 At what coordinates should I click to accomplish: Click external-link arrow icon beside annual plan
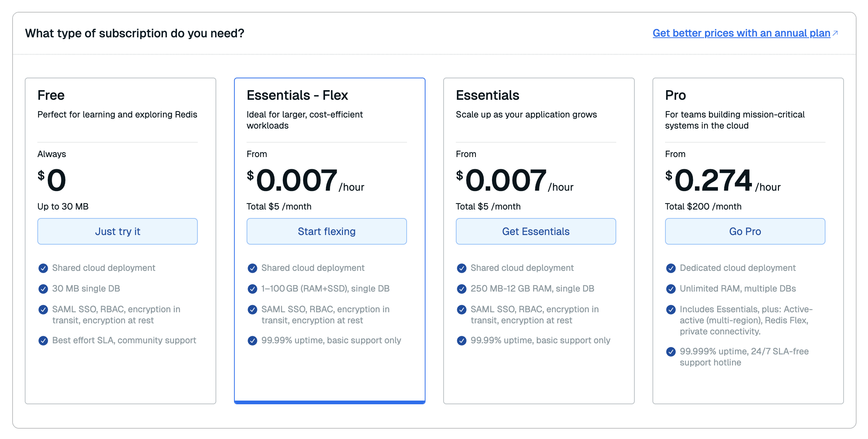835,33
